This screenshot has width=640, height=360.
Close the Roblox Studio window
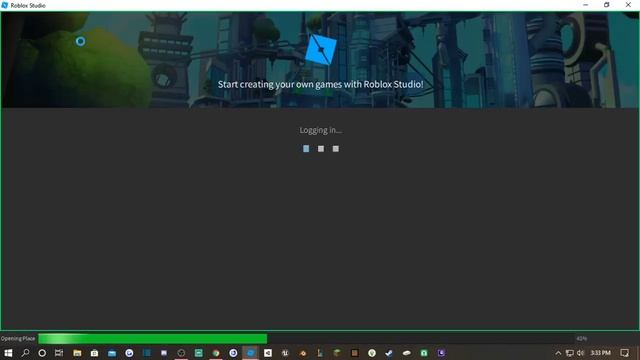tap(628, 5)
